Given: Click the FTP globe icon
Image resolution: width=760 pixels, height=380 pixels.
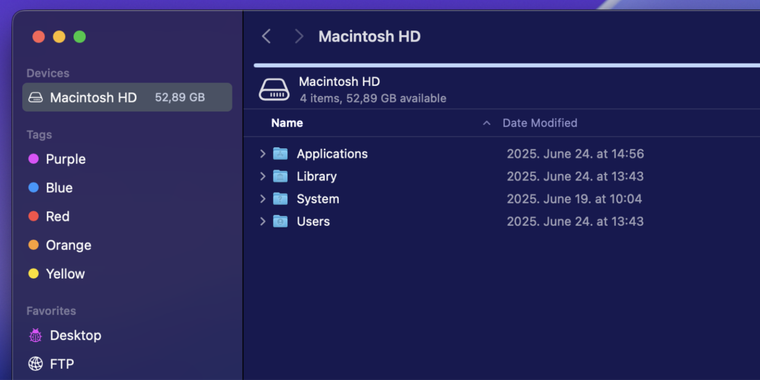Looking at the screenshot, I should tap(35, 364).
